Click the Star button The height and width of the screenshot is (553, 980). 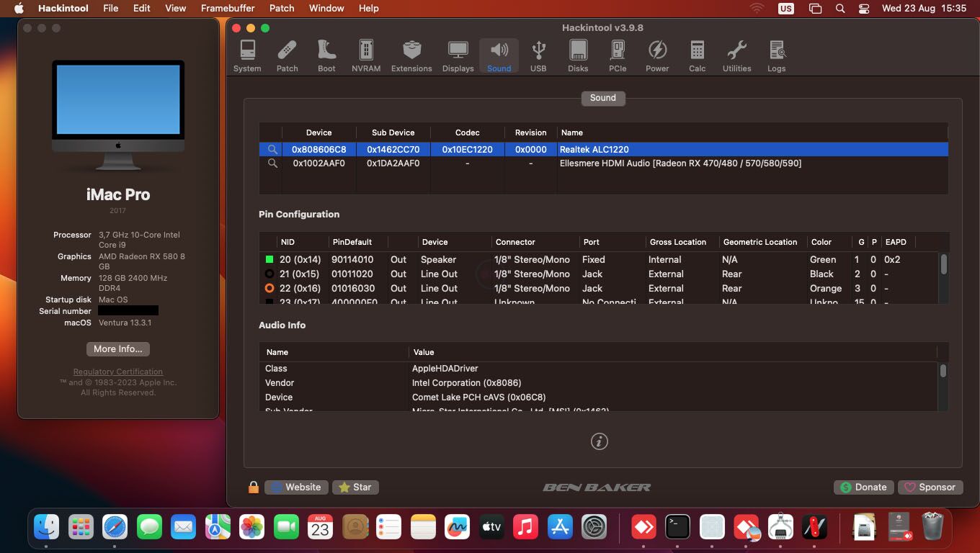point(355,487)
